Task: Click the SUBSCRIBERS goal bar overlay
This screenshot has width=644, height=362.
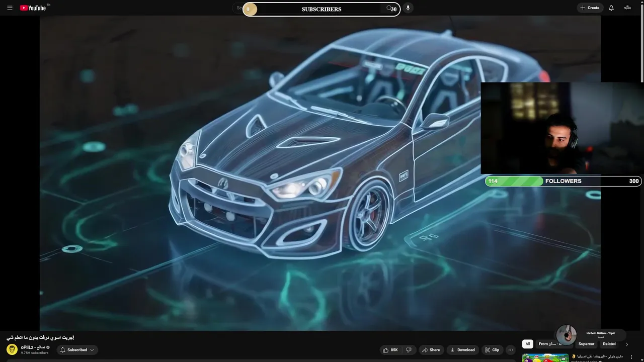Action: [x=321, y=9]
